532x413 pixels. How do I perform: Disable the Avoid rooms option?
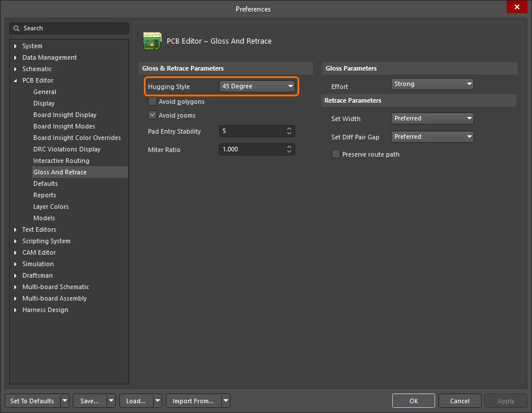(x=152, y=114)
